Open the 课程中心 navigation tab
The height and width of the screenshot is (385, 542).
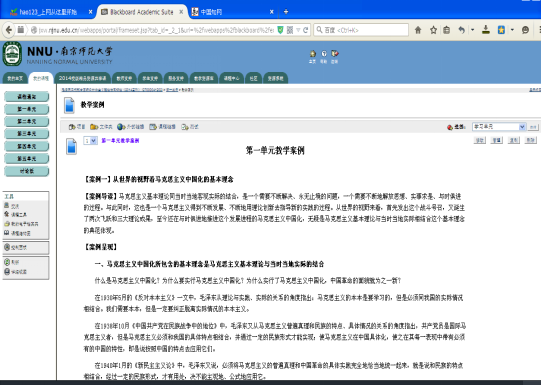[231, 78]
